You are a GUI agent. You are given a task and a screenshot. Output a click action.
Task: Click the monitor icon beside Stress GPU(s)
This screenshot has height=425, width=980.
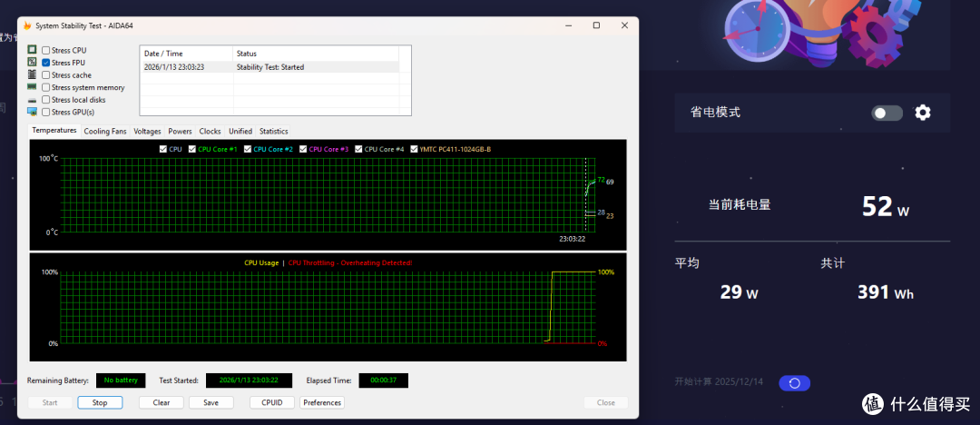click(x=32, y=112)
